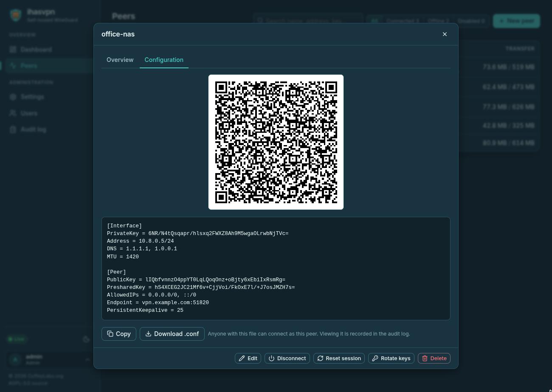Disconnect the office-nas peer

point(287,358)
